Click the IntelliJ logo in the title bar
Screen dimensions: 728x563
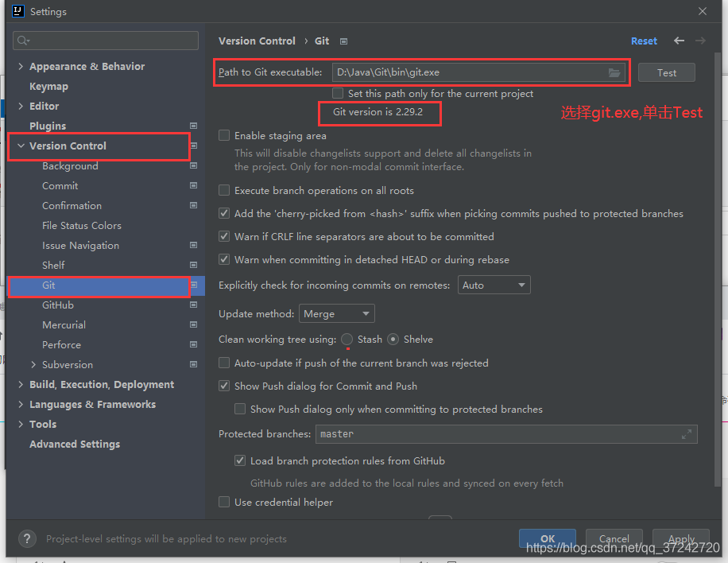click(18, 11)
